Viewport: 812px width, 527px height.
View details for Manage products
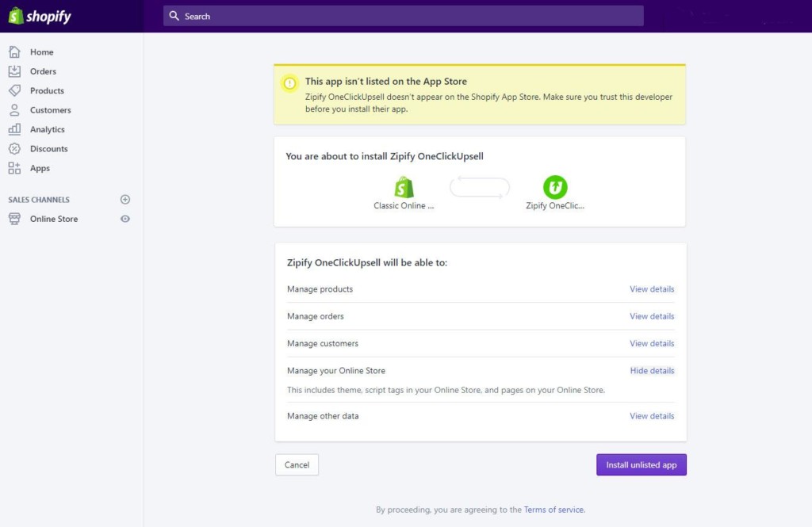click(652, 289)
